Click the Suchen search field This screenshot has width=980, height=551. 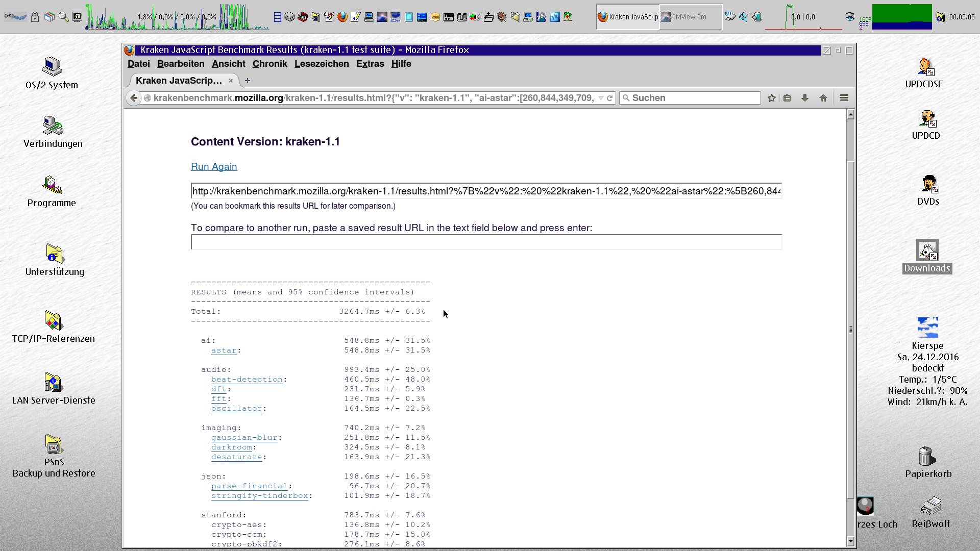tap(690, 98)
